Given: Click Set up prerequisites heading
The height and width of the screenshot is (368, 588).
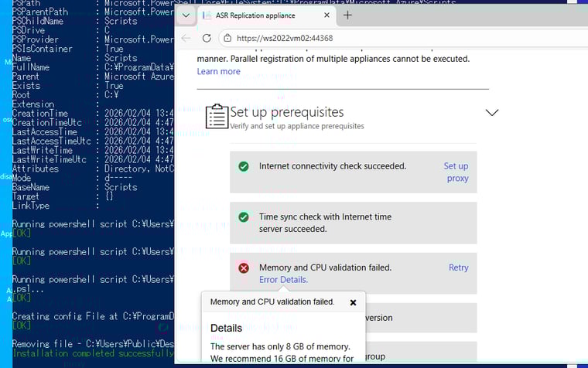Looking at the screenshot, I should point(287,112).
